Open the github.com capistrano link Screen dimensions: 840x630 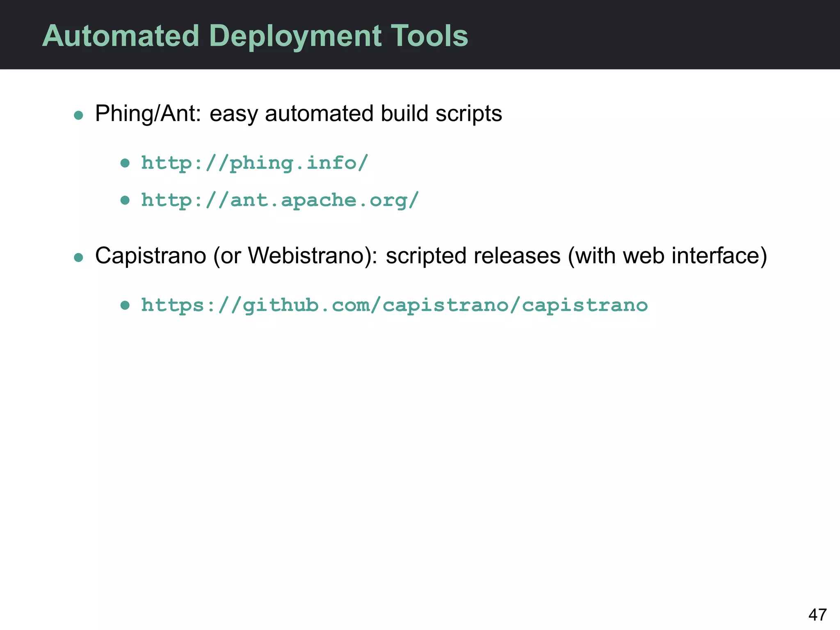tap(394, 305)
